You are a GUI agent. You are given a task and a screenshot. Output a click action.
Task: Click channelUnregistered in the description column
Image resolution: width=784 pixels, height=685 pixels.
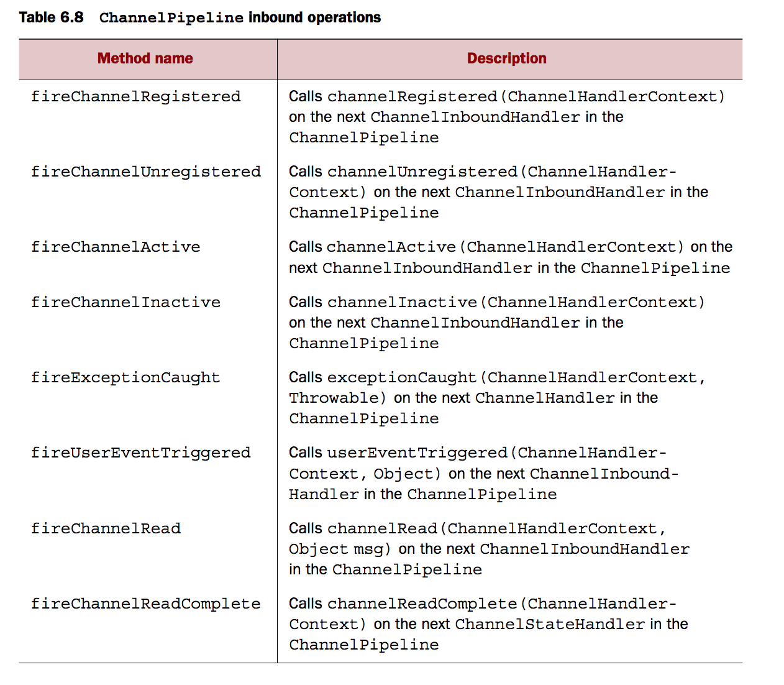coord(422,172)
